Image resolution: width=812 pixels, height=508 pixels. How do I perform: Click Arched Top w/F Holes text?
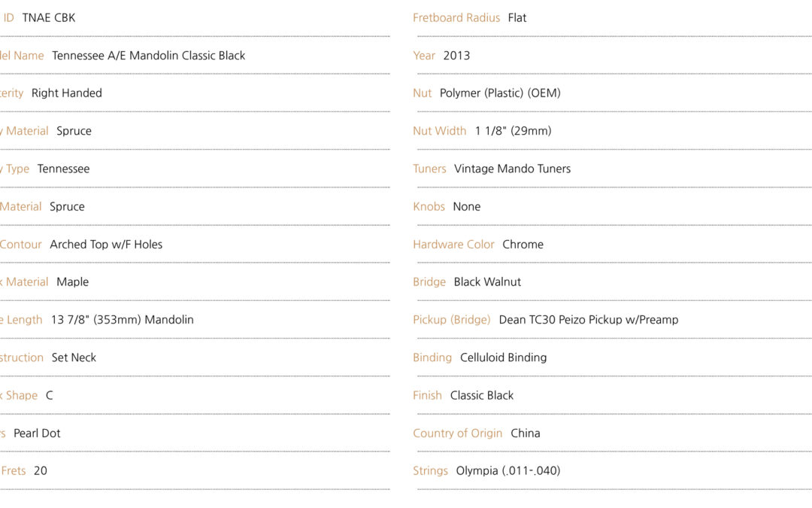pos(106,244)
